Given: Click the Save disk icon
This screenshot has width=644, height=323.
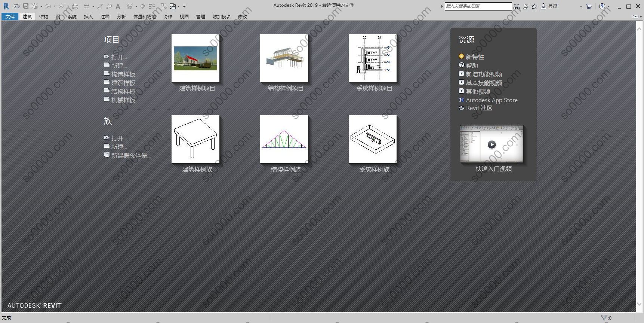Looking at the screenshot, I should (26, 6).
